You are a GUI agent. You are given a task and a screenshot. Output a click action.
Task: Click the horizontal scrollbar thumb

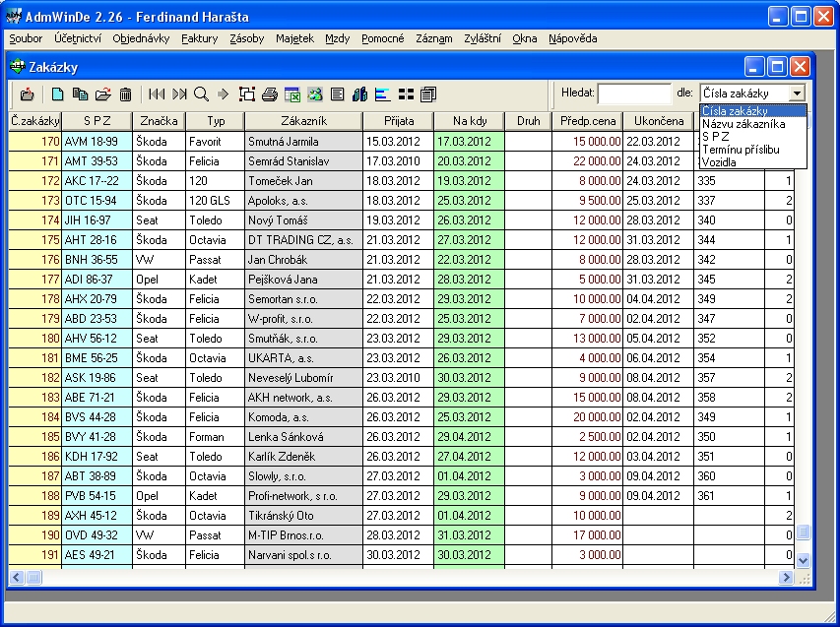[33, 577]
